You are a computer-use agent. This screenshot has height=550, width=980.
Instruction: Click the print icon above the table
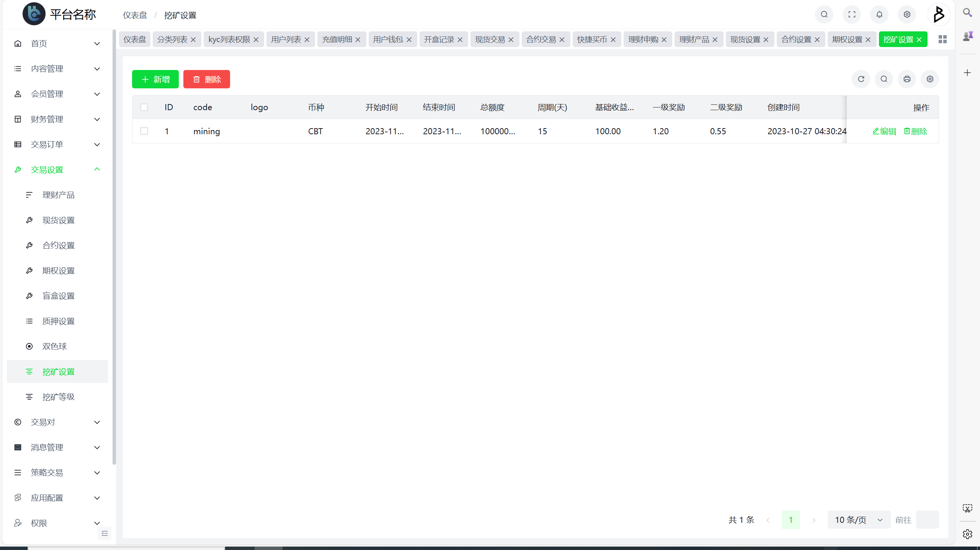[x=906, y=79]
